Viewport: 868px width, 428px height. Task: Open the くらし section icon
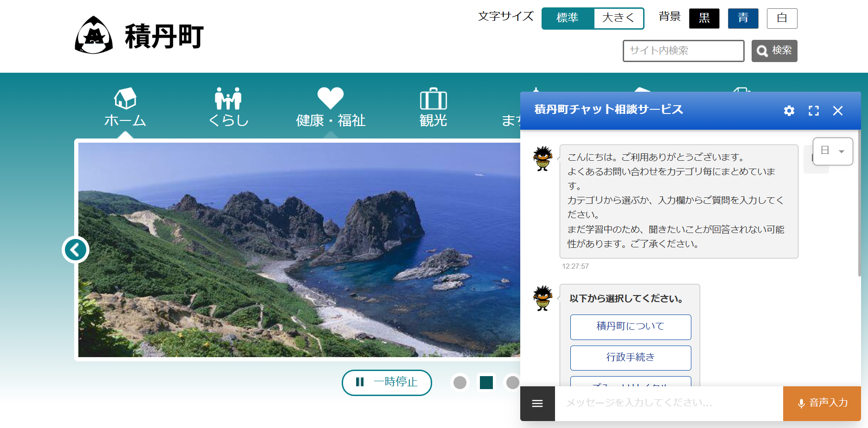(228, 99)
